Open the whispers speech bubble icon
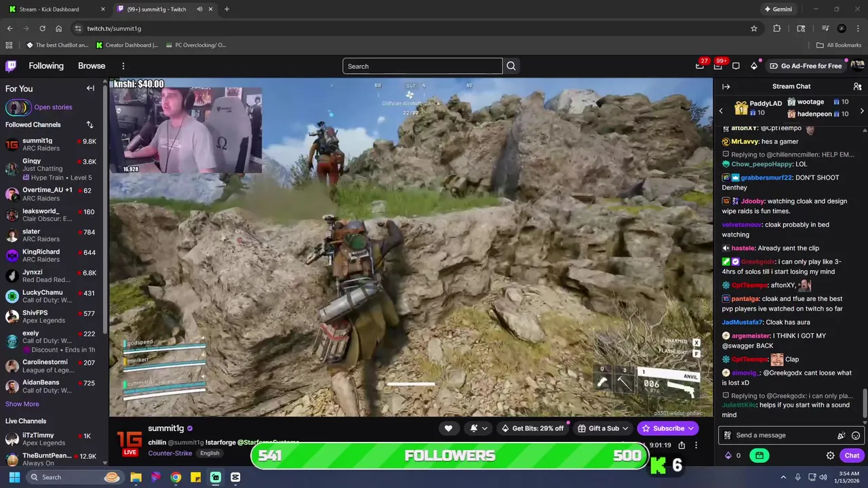 coord(736,66)
